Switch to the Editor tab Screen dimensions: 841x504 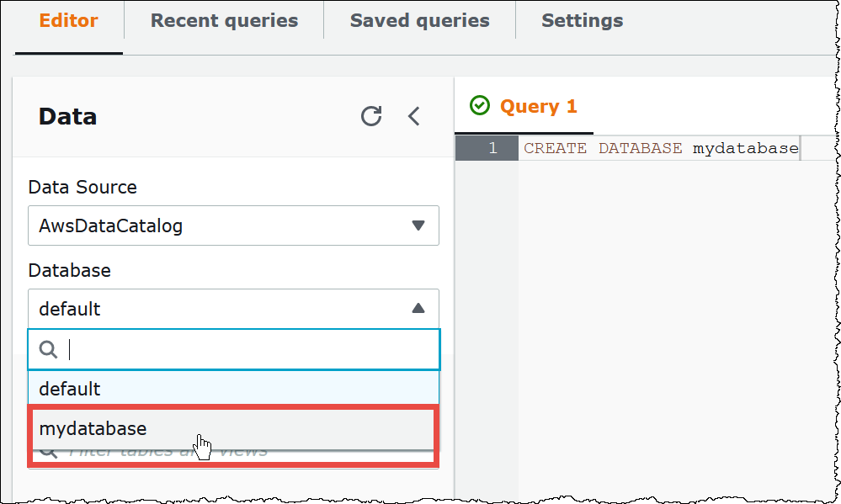coord(69,21)
